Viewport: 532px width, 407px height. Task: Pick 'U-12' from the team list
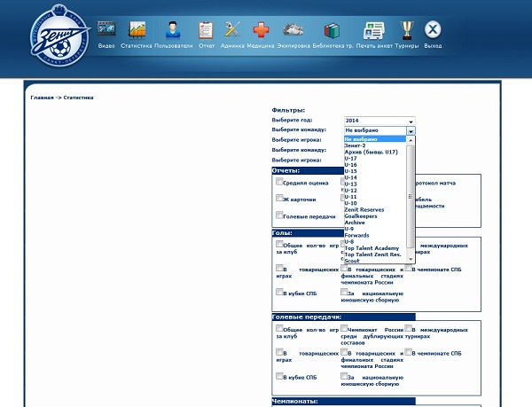(x=375, y=191)
